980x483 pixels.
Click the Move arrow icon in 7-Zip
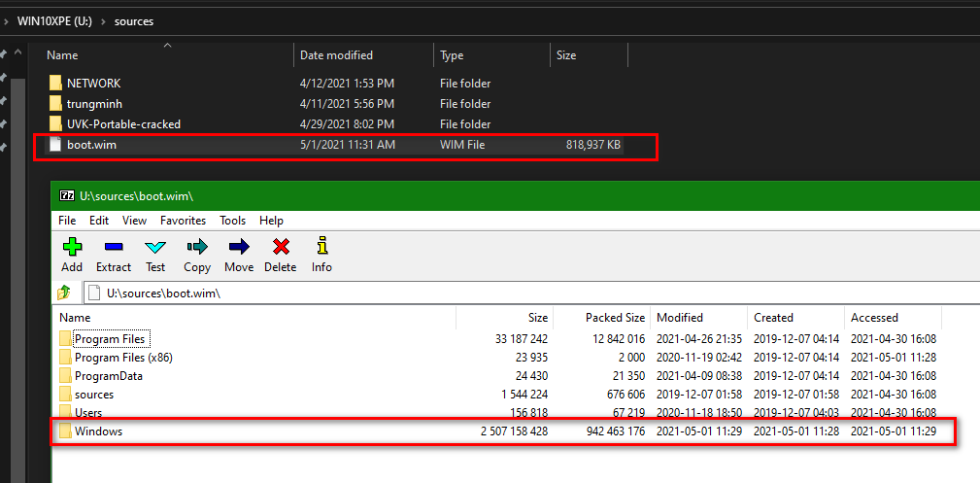tap(239, 247)
